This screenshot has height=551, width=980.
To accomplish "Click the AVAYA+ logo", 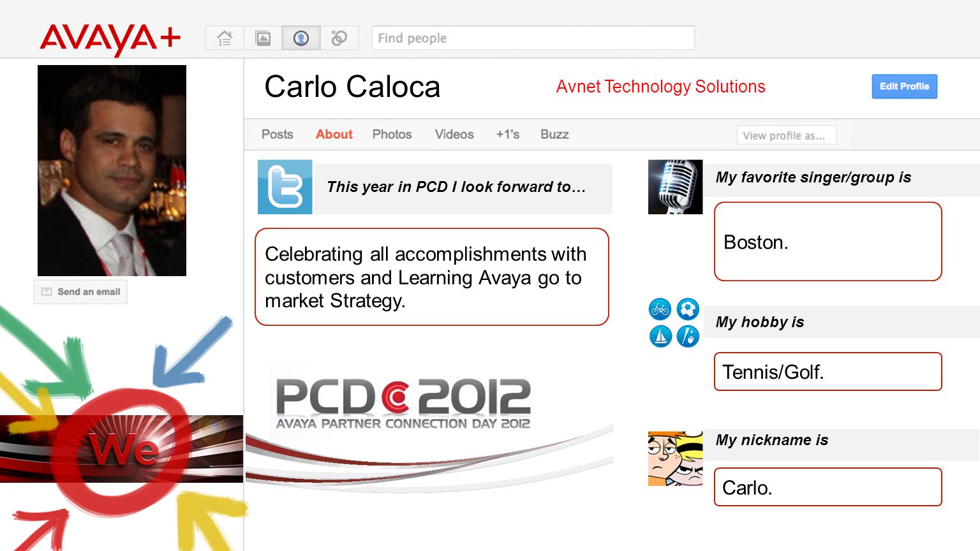I will tap(110, 39).
